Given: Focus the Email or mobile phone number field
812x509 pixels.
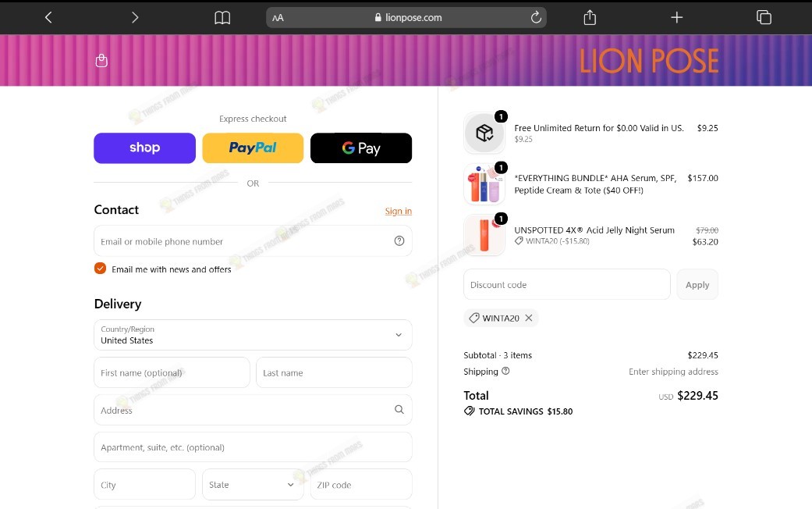Looking at the screenshot, I should 253,241.
